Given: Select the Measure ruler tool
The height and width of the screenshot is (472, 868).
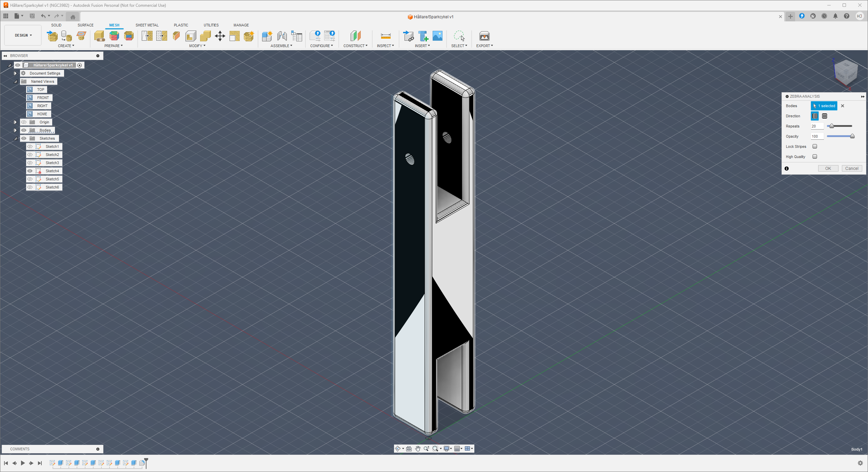Looking at the screenshot, I should click(x=386, y=36).
